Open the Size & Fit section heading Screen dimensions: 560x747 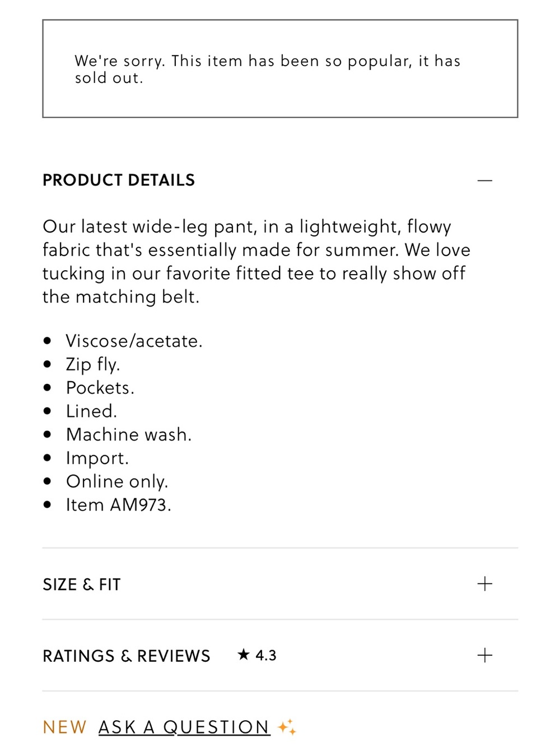[x=82, y=584]
